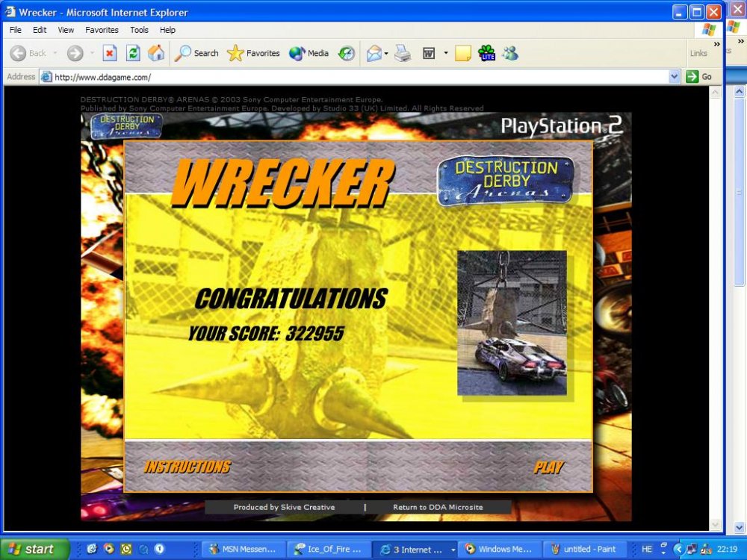Click PLAY to restart the game

click(548, 467)
